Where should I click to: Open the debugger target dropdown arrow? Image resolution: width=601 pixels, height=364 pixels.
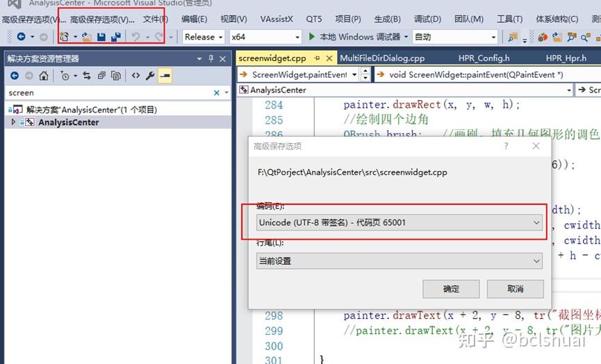pyautogui.click(x=406, y=37)
